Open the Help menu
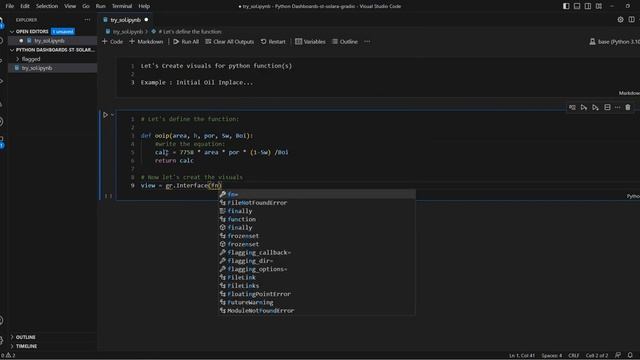Screen dimensions: 640x360 click(144, 6)
